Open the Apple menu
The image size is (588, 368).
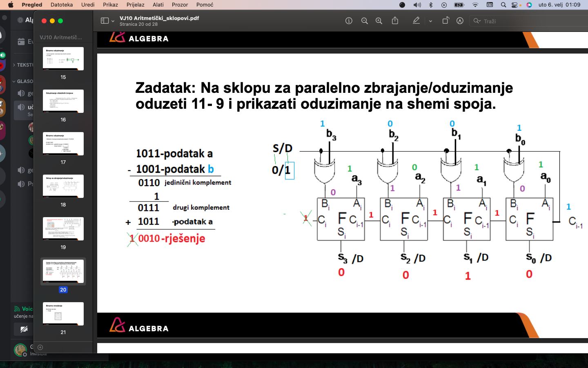11,5
